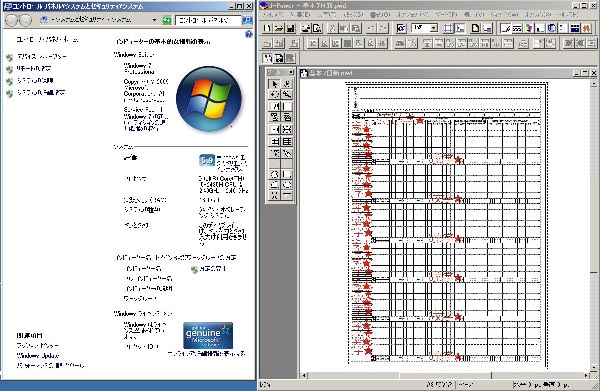Screen dimensions: 600x391
Task: Select the magnifier zoom tool in toolbox
Action: 287,94
